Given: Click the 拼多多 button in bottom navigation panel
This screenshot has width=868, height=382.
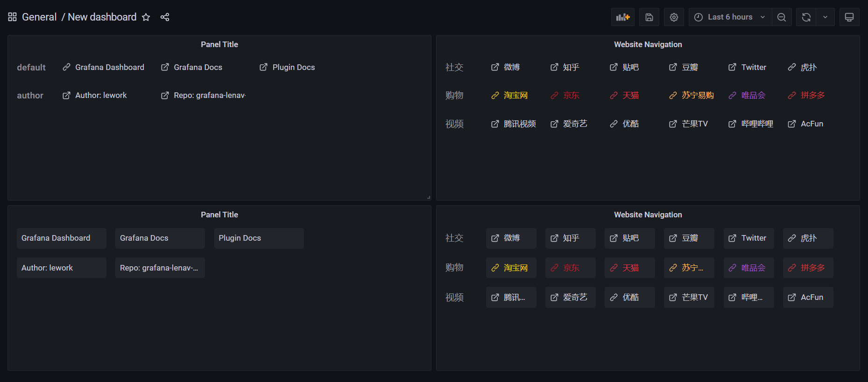Looking at the screenshot, I should [x=808, y=268].
